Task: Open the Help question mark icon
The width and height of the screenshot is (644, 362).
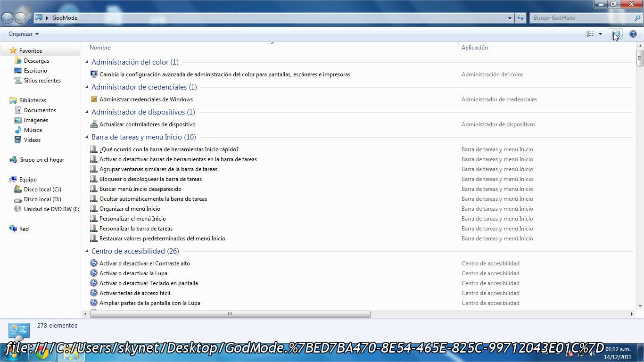Action: (x=633, y=34)
